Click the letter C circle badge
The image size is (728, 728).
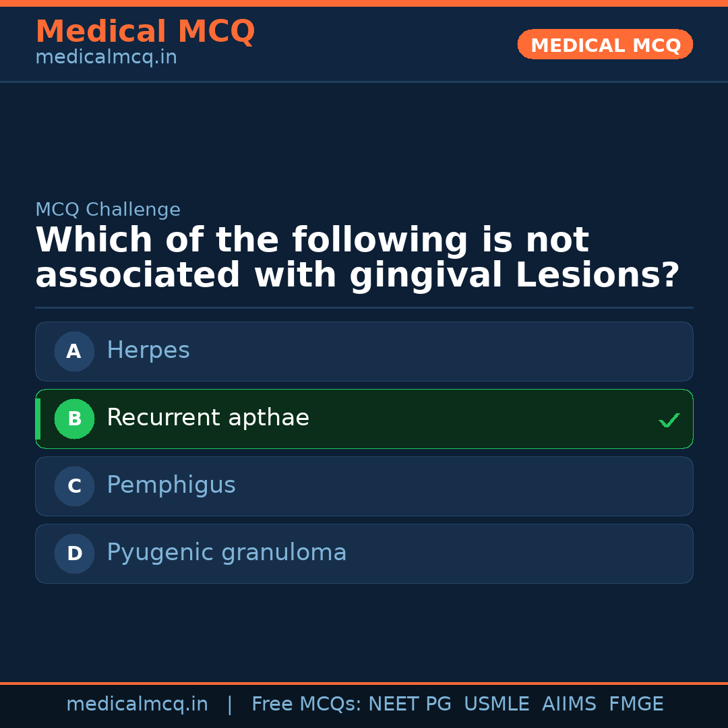[x=74, y=486]
